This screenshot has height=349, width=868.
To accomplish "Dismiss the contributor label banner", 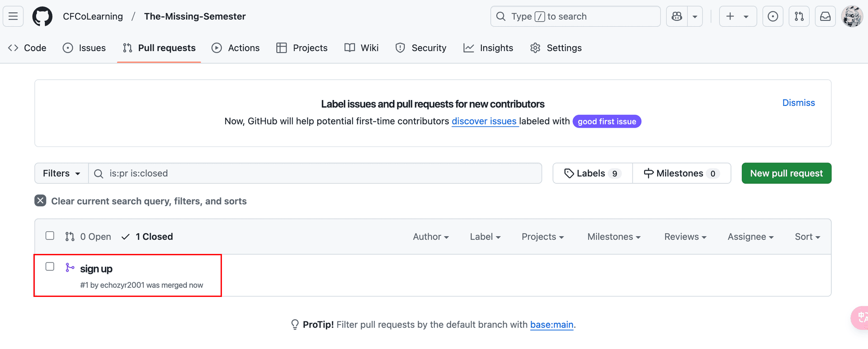I will click(798, 103).
